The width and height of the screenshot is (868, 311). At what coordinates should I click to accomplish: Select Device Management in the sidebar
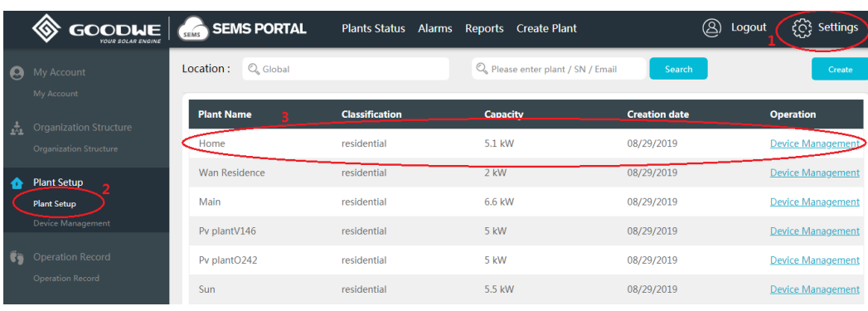click(x=71, y=224)
